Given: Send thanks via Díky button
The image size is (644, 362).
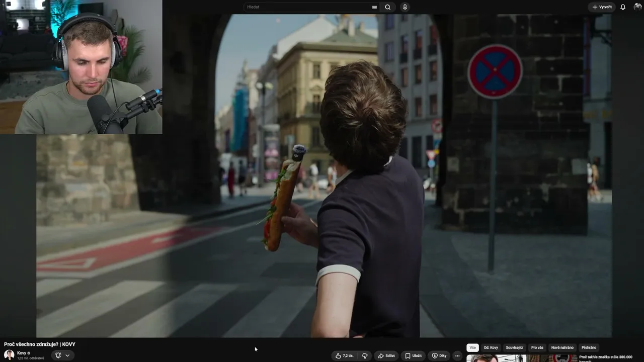Looking at the screenshot, I should [439, 355].
